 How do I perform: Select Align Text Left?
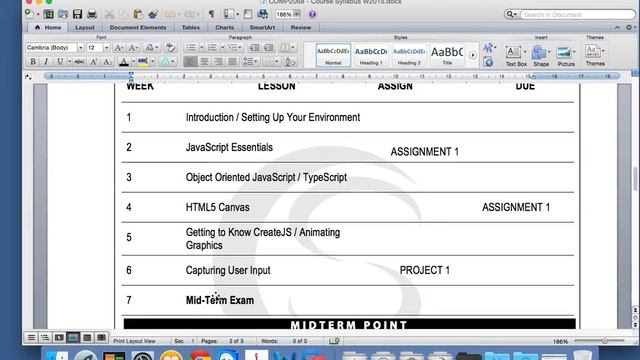click(190, 62)
